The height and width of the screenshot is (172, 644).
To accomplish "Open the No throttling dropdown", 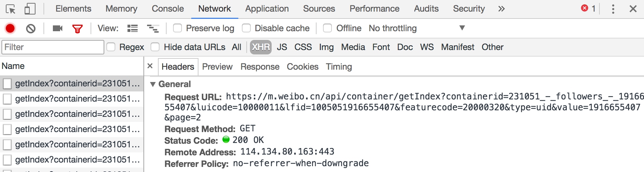I will 417,28.
